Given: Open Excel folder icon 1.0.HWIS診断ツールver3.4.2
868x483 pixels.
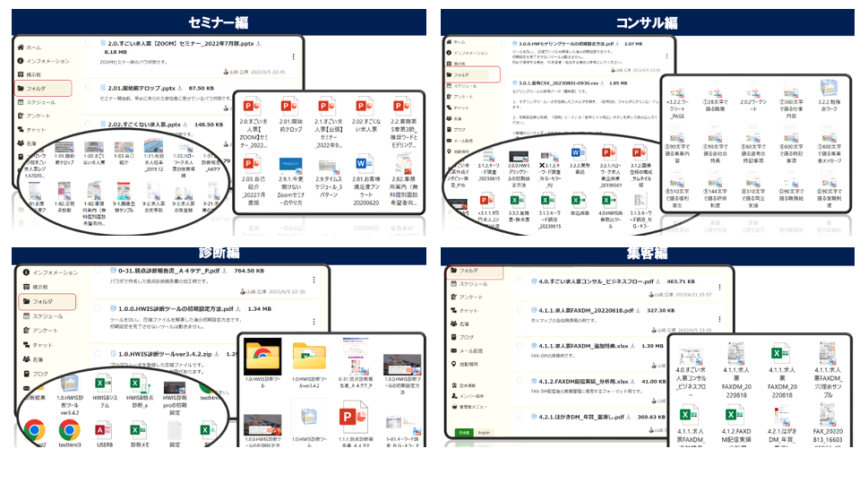Looking at the screenshot, I should pos(309,358).
